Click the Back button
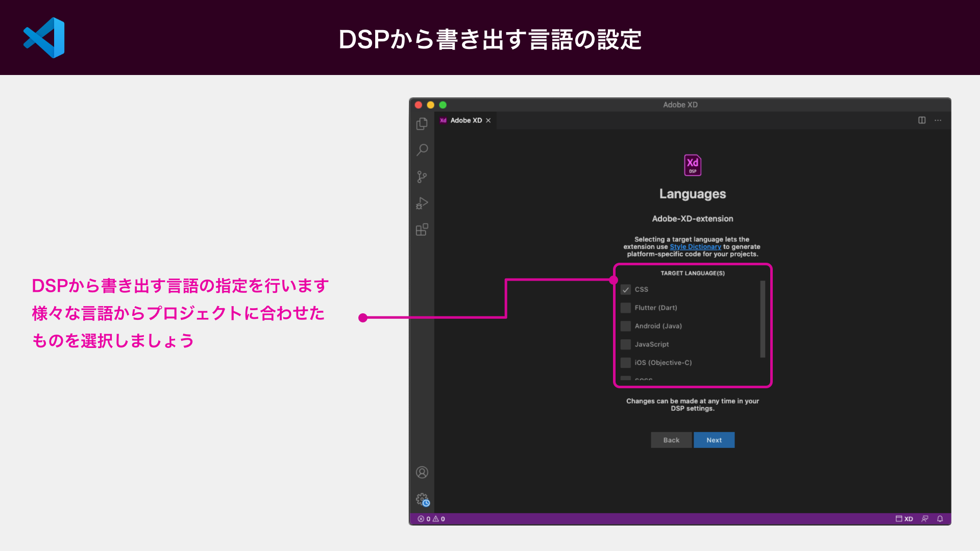Image resolution: width=980 pixels, height=551 pixels. [x=671, y=440]
